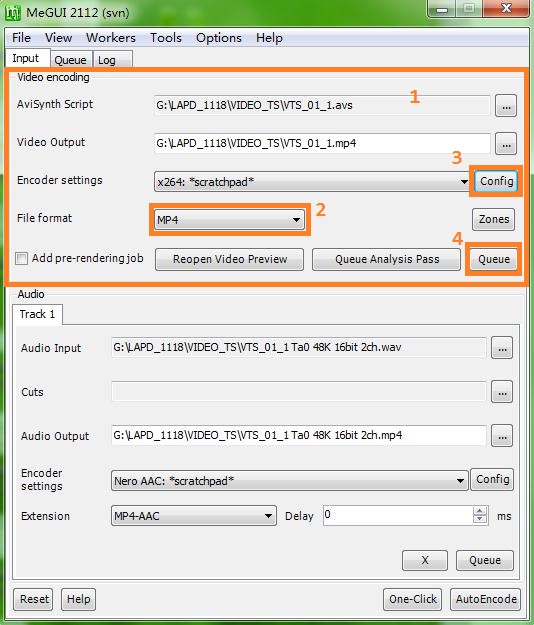This screenshot has width=534, height=625.
Task: Remove audio track with X button
Action: 425,560
